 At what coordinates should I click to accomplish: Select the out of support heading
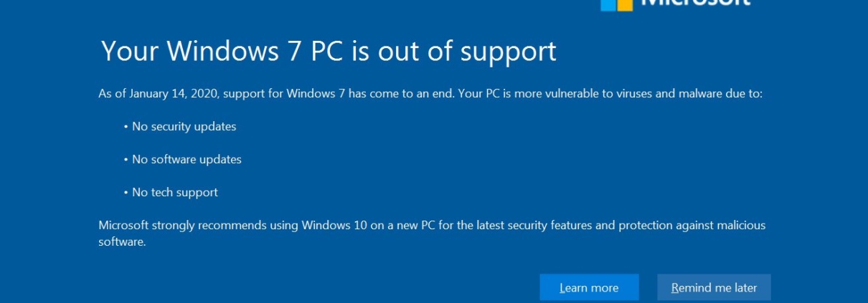329,51
